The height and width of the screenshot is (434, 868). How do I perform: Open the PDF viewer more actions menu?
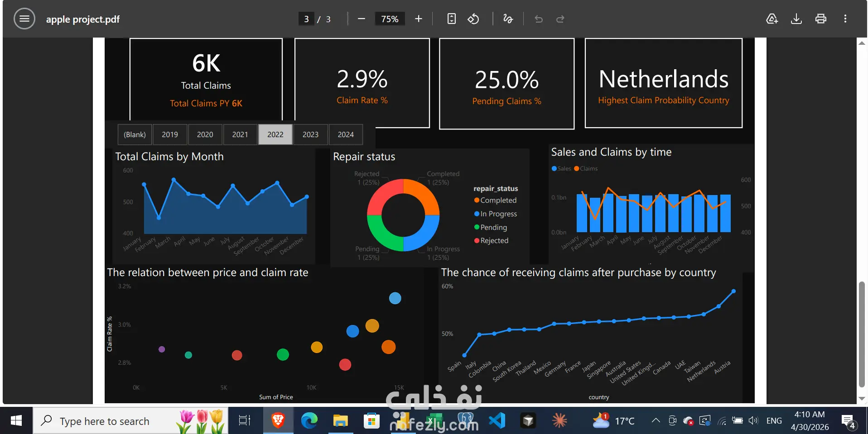pos(845,19)
